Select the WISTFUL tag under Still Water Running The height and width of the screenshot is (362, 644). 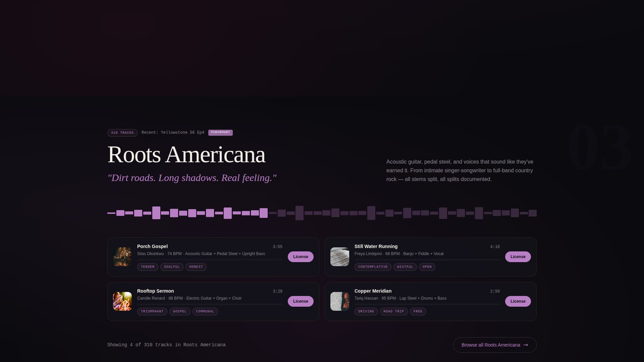[x=405, y=267]
